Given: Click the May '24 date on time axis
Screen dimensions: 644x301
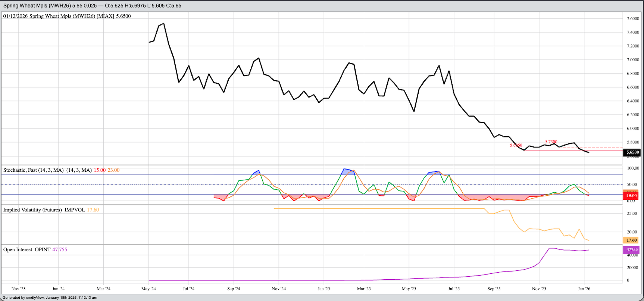Looking at the screenshot, I should [x=149, y=289].
